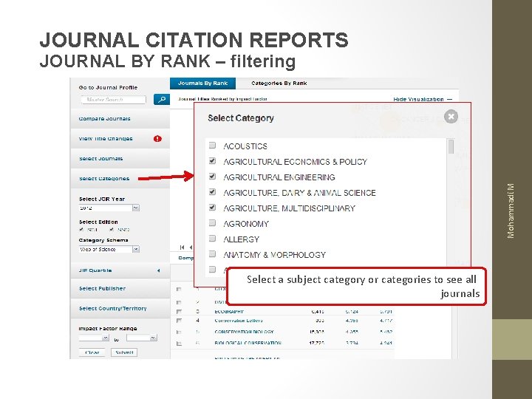The height and width of the screenshot is (399, 532).
Task: Open the CONSERVATION BIOLOGY journal link
Action: (244, 332)
